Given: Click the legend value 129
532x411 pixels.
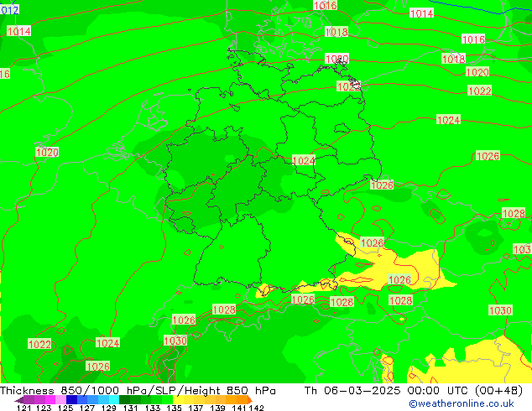Looking at the screenshot, I should click(109, 408).
